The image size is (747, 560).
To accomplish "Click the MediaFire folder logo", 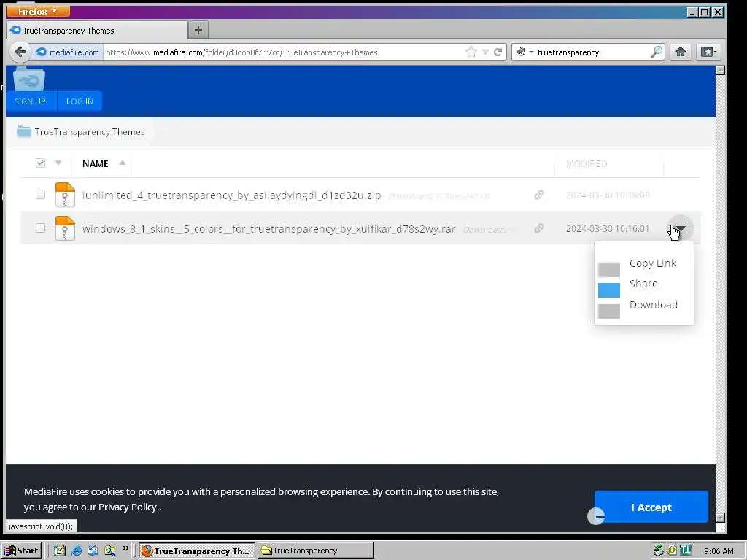I will tap(29, 79).
